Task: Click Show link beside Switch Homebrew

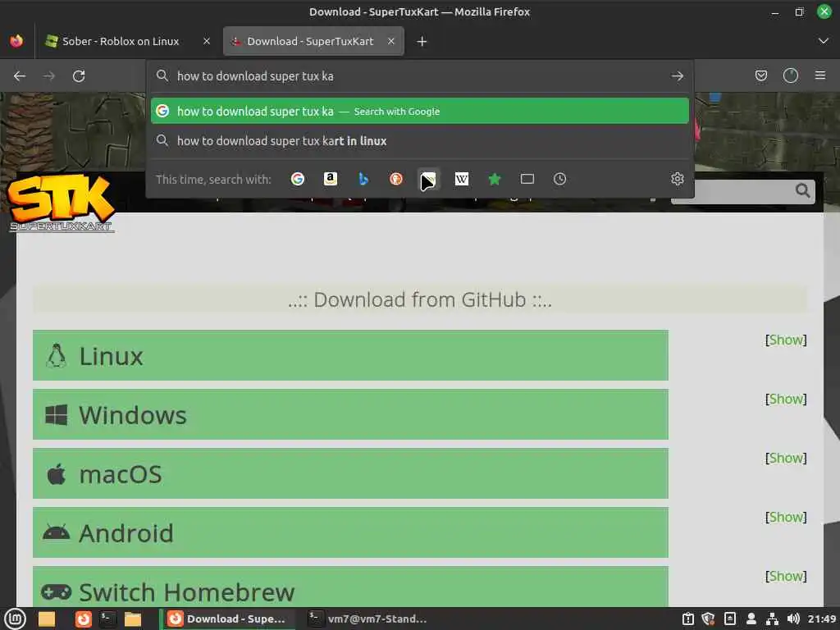Action: 786,575
